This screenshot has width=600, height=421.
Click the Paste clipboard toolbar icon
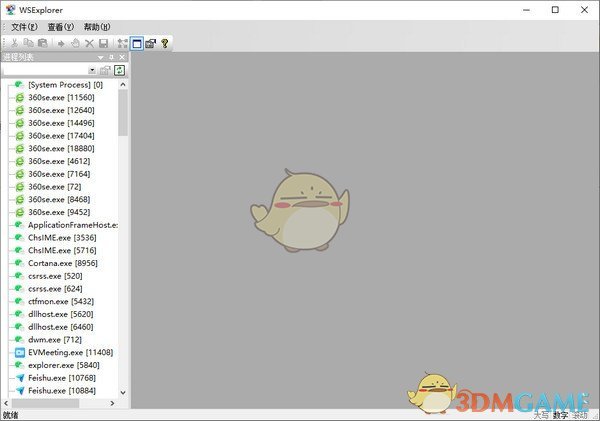pos(41,43)
